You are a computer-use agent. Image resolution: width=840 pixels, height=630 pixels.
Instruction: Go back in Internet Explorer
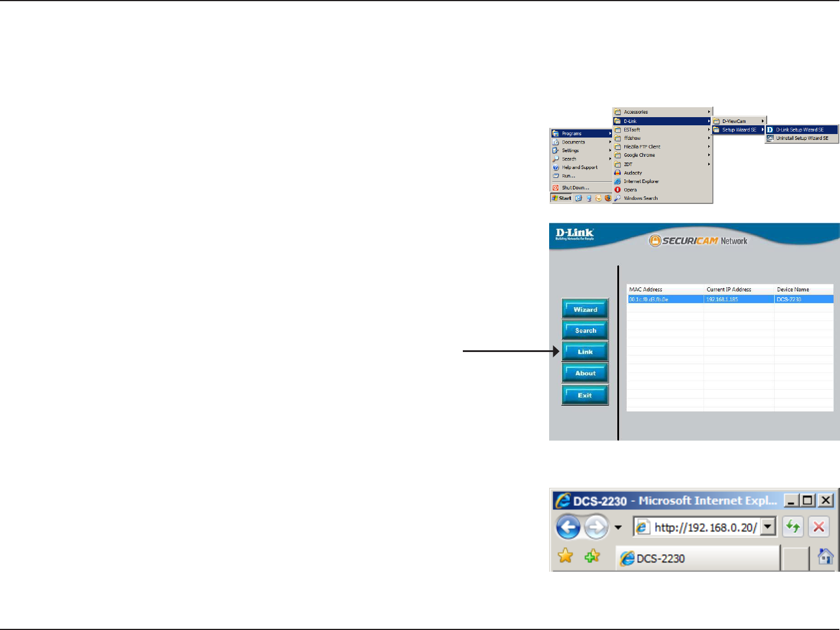tap(568, 527)
